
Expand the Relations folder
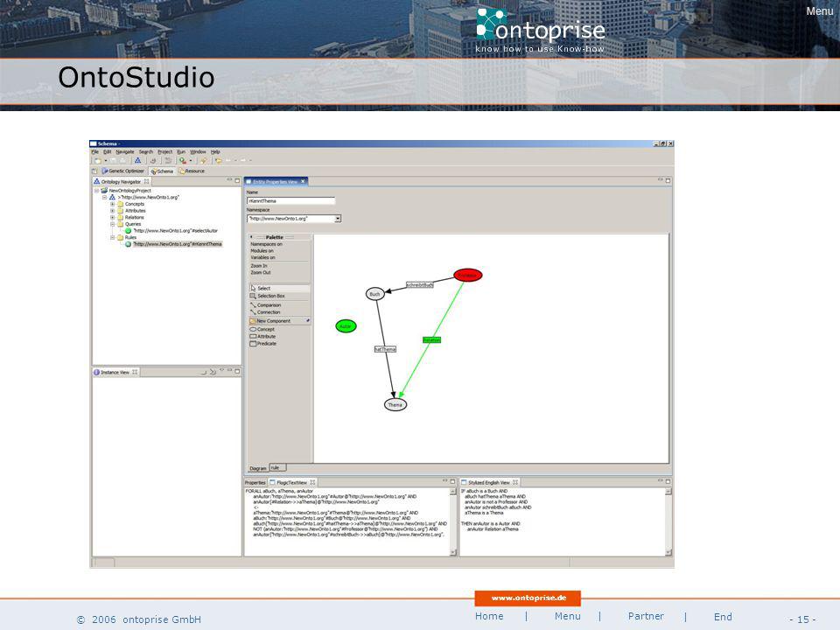click(x=113, y=218)
